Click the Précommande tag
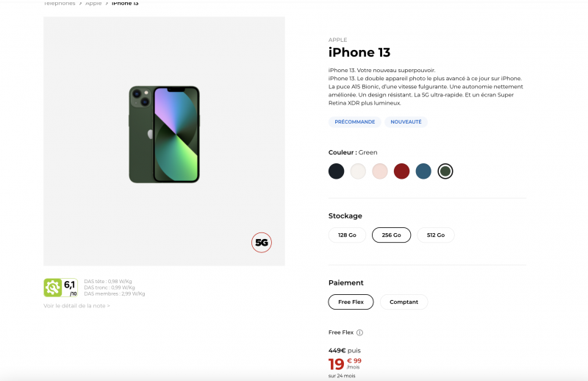Screen dimensions: 588x381 click(354, 122)
